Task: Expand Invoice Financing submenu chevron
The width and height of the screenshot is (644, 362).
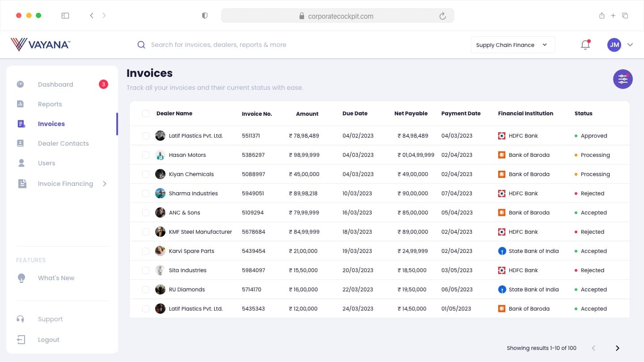Action: 105,184
